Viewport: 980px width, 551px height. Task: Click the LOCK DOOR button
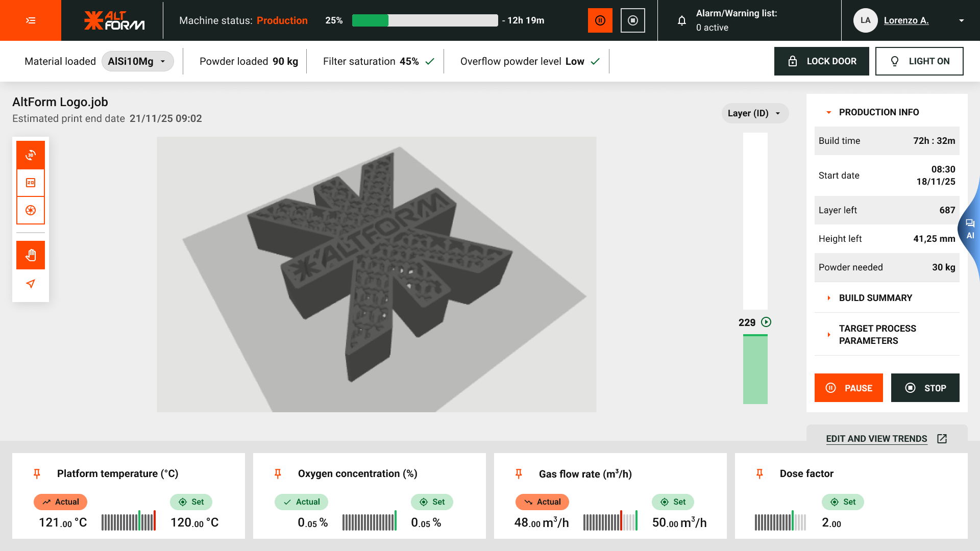pos(821,61)
